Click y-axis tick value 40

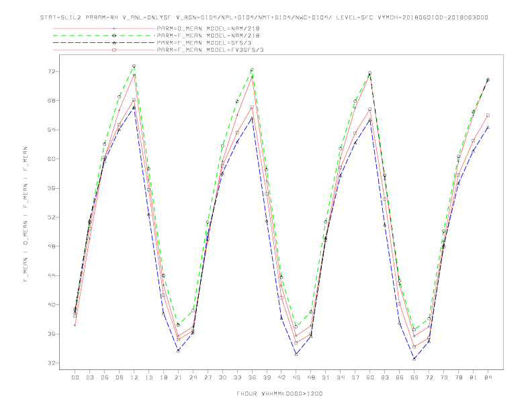(51, 305)
